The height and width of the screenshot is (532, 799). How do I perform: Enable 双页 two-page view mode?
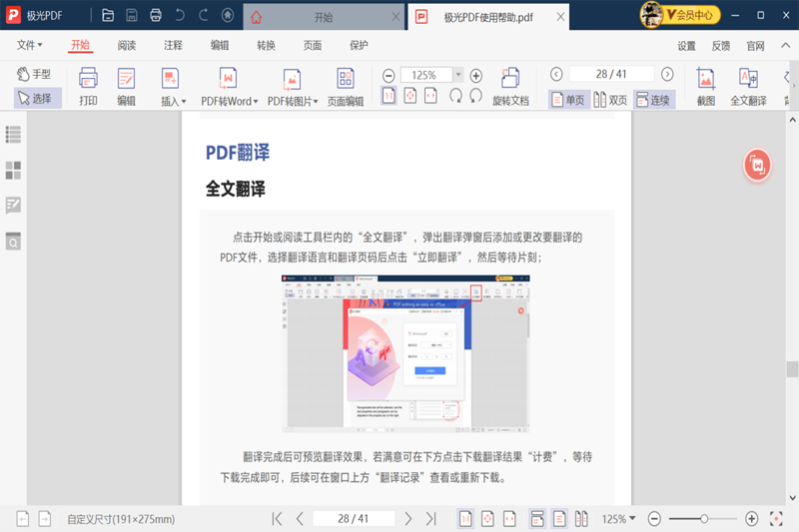tap(610, 100)
